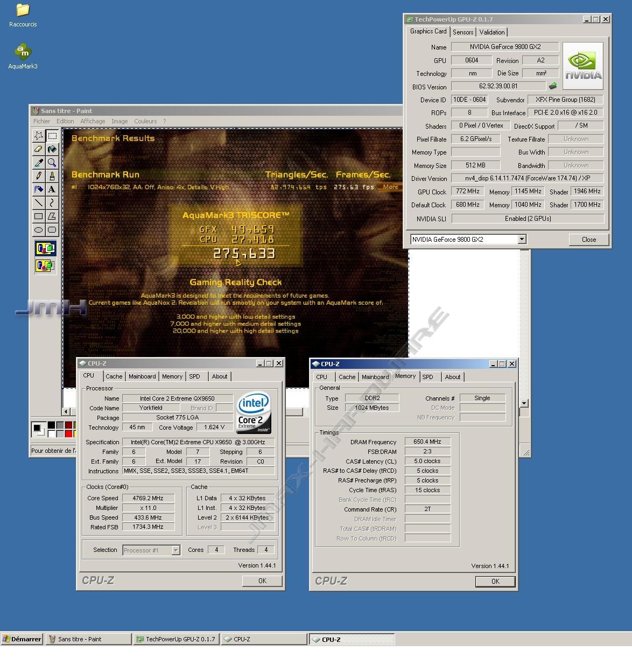Image resolution: width=632 pixels, height=672 pixels.
Task: Activate the Magnifier tool in Paint
Action: pos(52,163)
